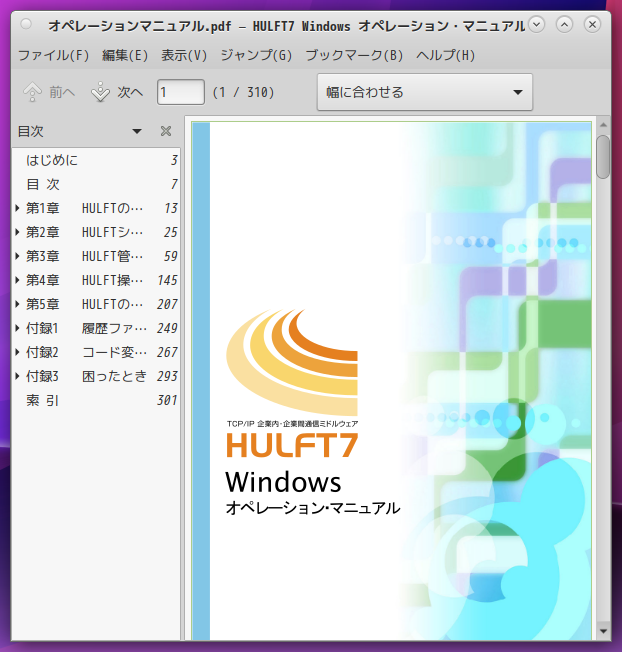Close the document viewer window
Viewport: 622px width, 652px height.
pos(592,25)
